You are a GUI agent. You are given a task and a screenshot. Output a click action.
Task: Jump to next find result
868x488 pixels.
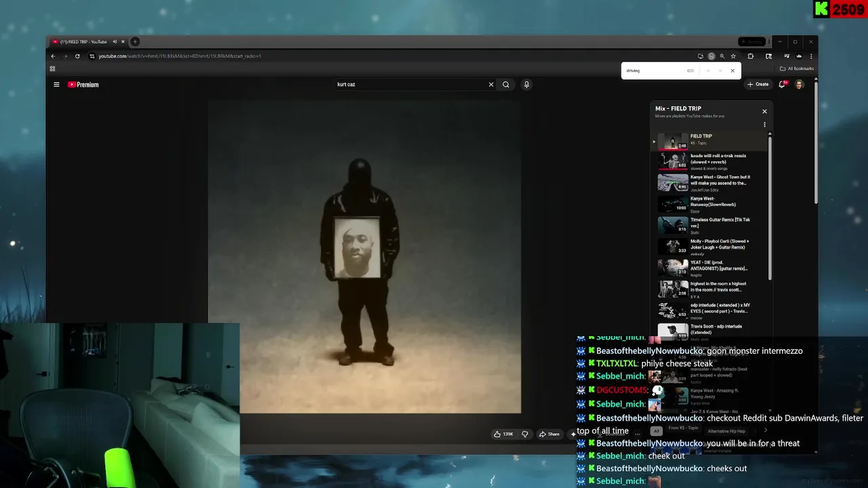tap(719, 70)
